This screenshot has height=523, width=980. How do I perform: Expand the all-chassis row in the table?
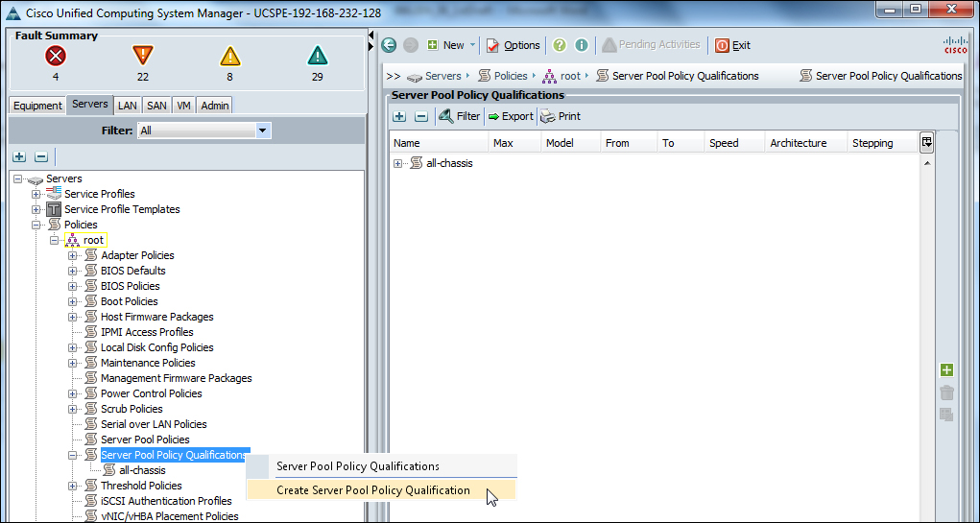(x=398, y=164)
